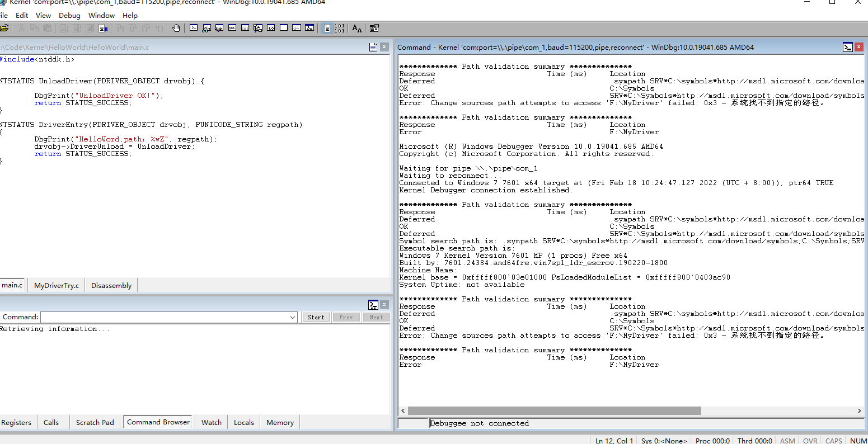Screen dimensions: 868x444
Task: Expand the Command combo box dropdown arrow
Action: click(x=293, y=317)
